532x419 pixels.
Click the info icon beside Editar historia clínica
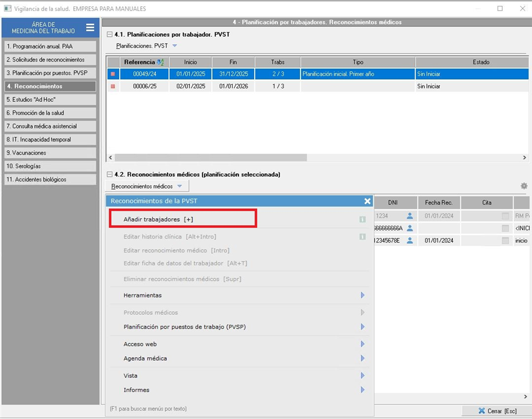(362, 237)
